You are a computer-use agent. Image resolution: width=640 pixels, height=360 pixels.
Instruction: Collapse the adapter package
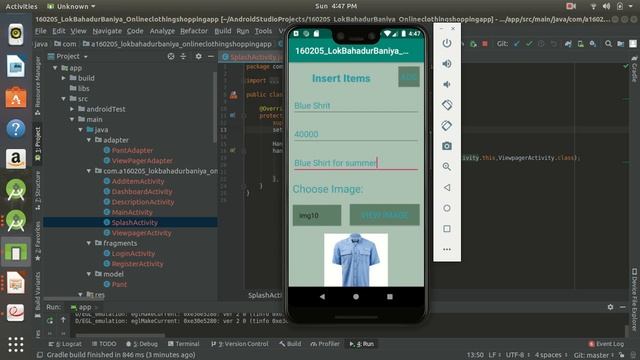(x=89, y=140)
